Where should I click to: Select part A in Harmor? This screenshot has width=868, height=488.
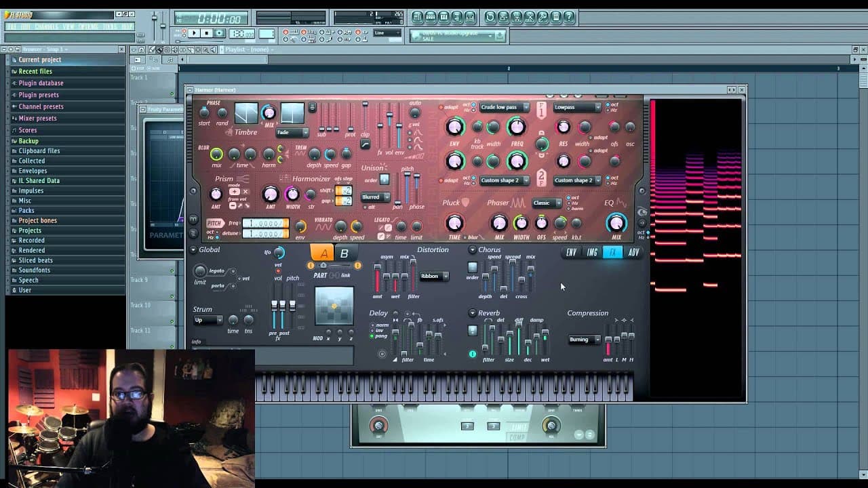[x=323, y=253]
